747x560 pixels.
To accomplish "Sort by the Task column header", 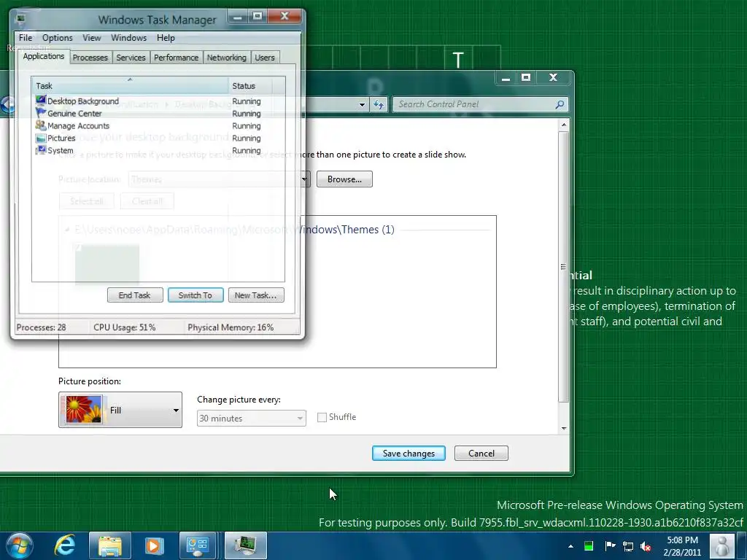I will coord(130,86).
